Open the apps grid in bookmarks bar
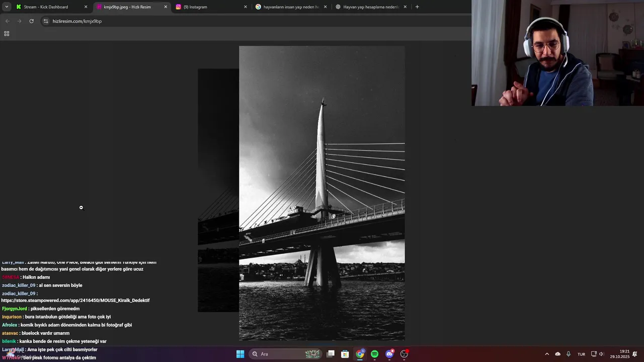Screen dimensions: 644x362 coord(7,34)
